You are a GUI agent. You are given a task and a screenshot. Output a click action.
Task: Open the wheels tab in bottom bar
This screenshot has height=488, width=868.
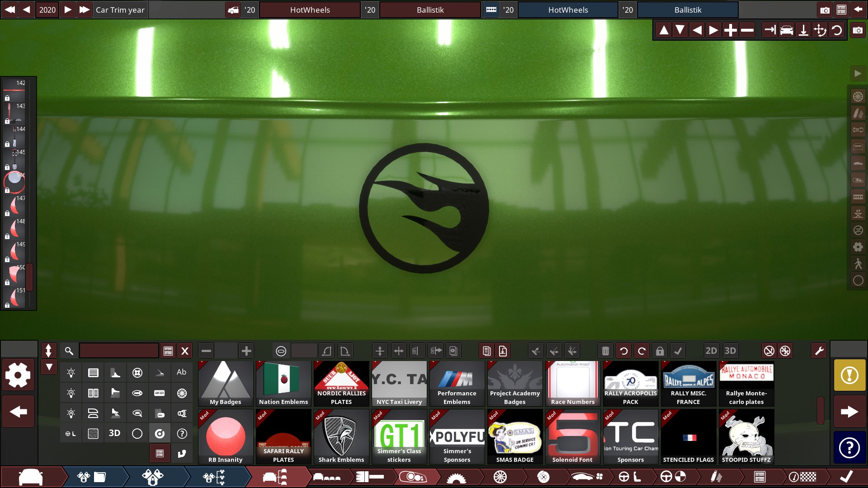pyautogui.click(x=500, y=477)
